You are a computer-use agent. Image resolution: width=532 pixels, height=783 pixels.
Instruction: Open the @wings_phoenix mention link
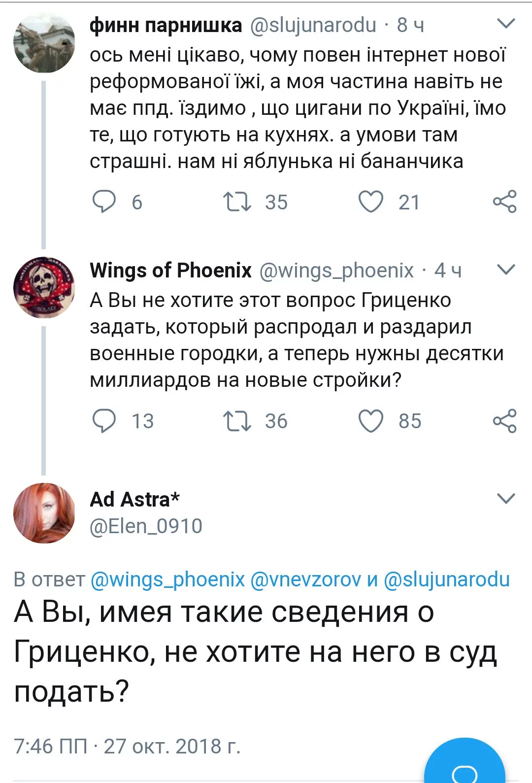[x=167, y=579]
